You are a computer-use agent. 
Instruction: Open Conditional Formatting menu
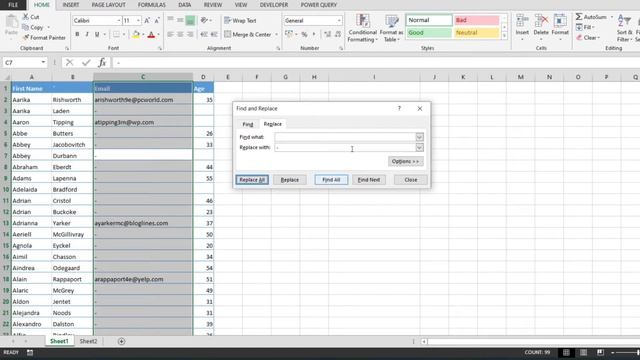coord(362,28)
